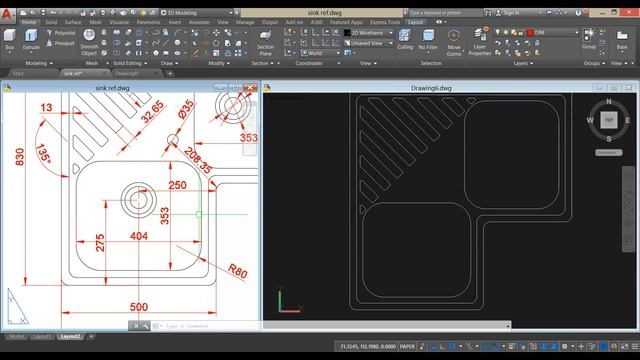The image size is (640, 360).
Task: Select the Line tool in Draw panel
Action: [166, 42]
